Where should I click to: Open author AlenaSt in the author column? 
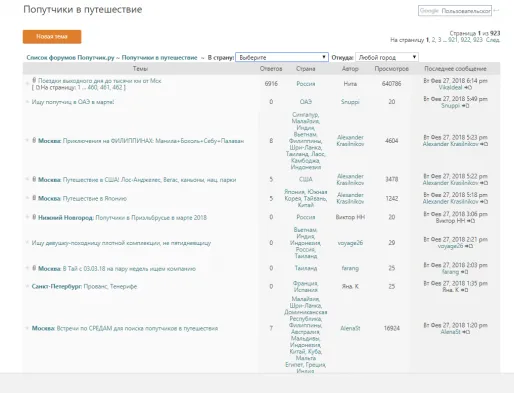point(350,328)
